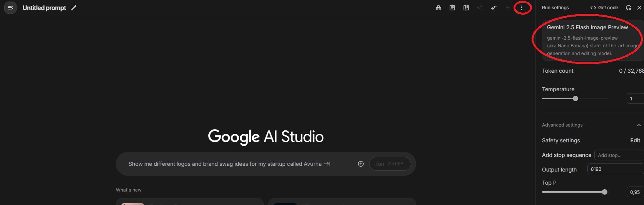Image resolution: width=644 pixels, height=205 pixels.
Task: Click the Temperature value field
Action: click(635, 99)
